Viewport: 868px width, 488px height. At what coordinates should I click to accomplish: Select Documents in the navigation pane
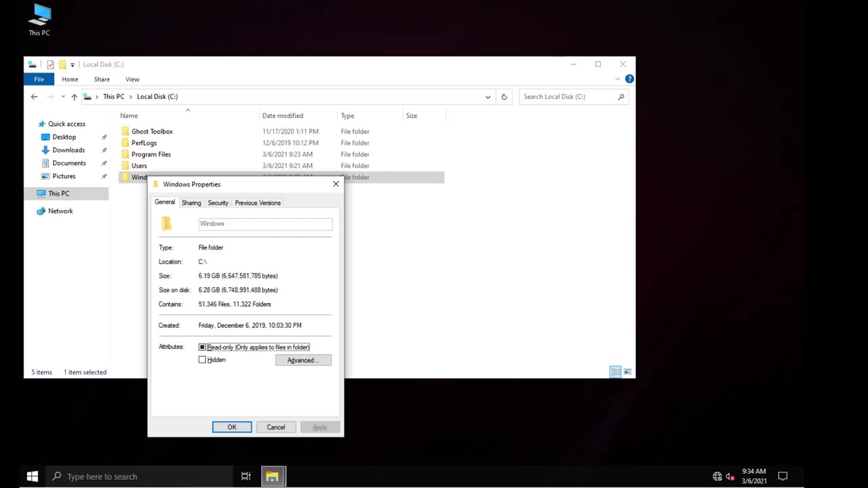69,163
